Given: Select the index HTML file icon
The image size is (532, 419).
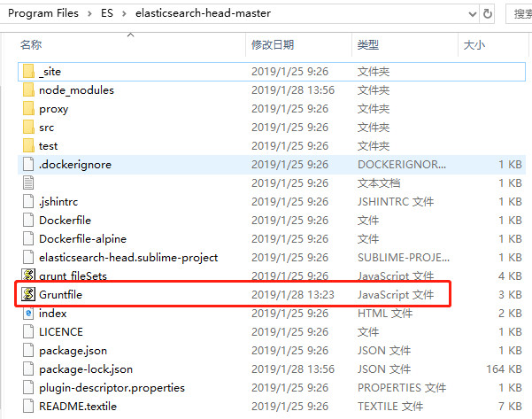Looking at the screenshot, I should click(x=28, y=313).
